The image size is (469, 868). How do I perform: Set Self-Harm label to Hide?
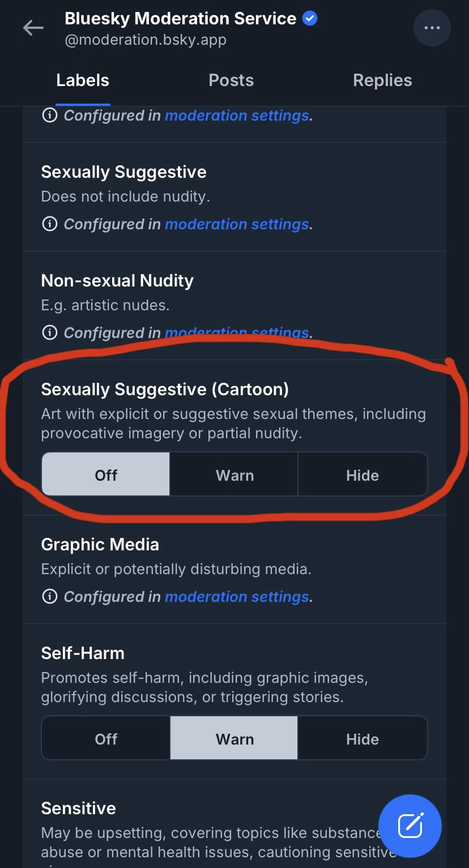pos(363,738)
